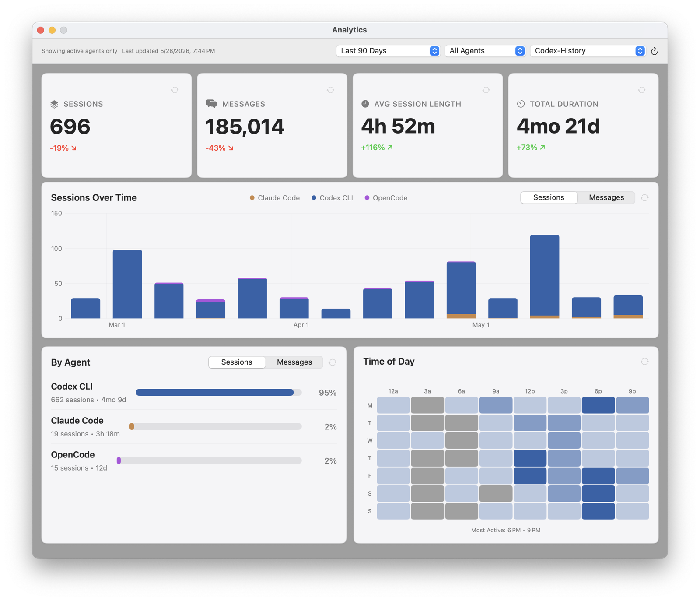
Task: Toggle OpenCode legend dot
Action: pyautogui.click(x=367, y=198)
